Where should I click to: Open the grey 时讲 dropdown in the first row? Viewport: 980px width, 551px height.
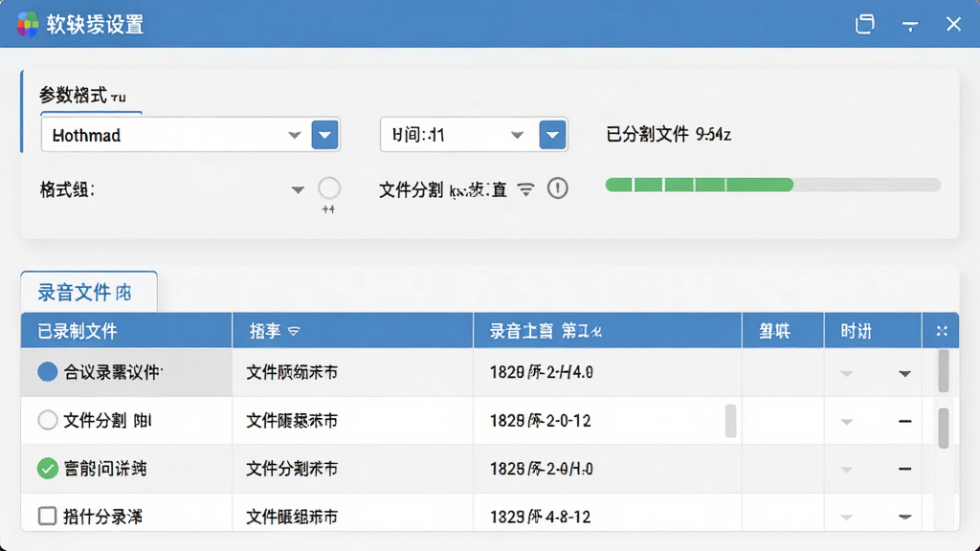coord(846,374)
